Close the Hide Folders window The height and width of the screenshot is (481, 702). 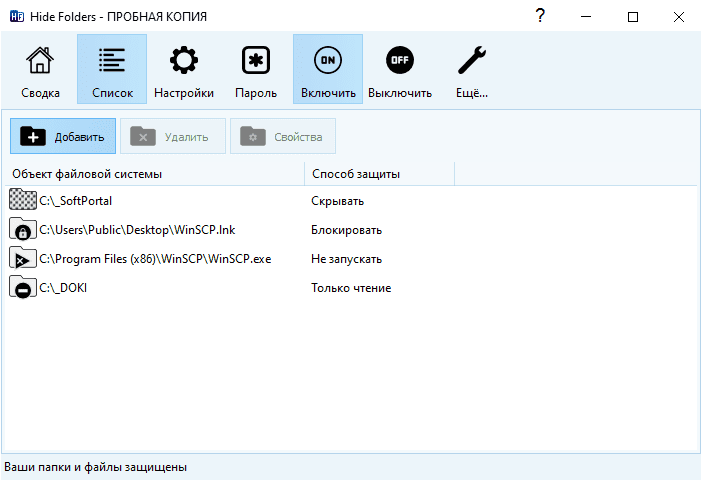[x=679, y=17]
